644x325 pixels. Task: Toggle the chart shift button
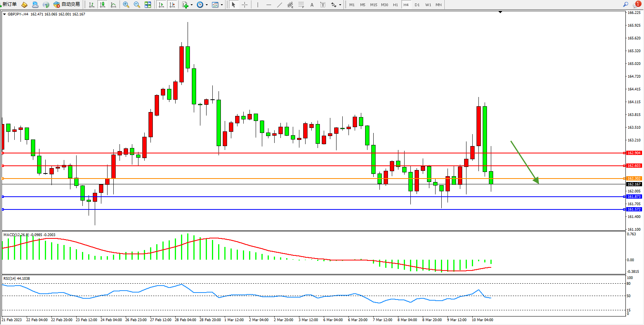point(172,5)
